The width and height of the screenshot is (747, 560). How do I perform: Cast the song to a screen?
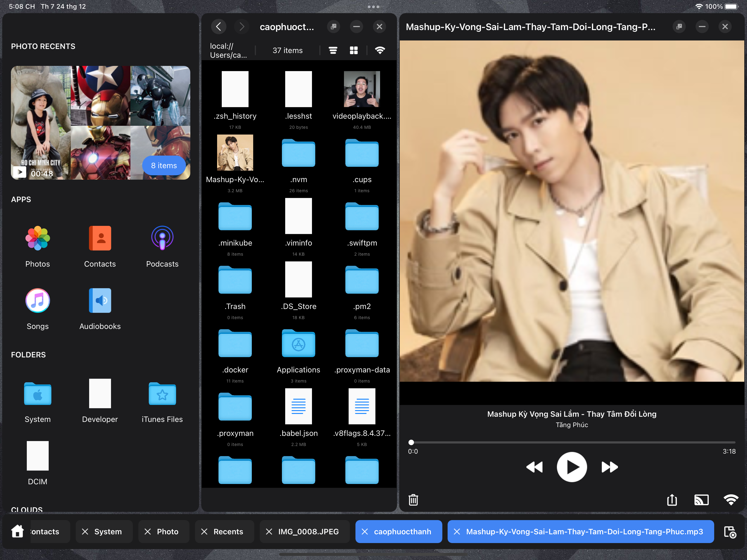pyautogui.click(x=701, y=500)
